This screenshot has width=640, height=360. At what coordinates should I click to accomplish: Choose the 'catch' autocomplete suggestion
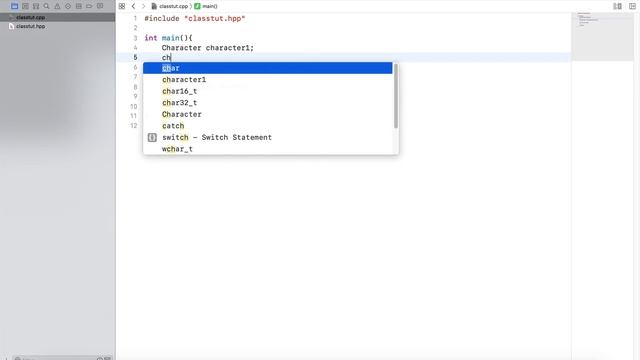pos(267,126)
